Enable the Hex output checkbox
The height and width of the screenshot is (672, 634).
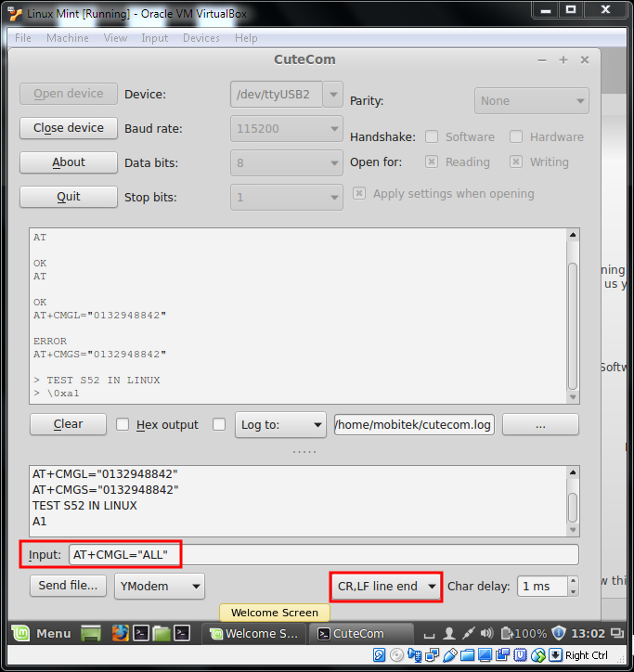click(x=123, y=424)
